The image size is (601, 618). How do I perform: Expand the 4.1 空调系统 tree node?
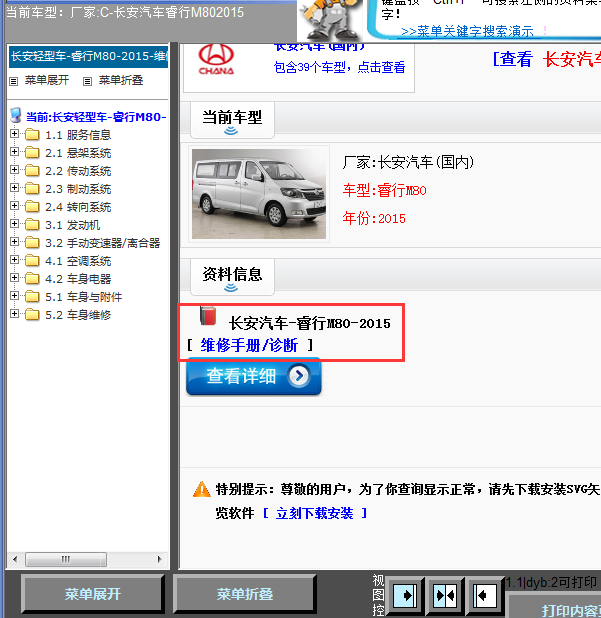(x=15, y=260)
